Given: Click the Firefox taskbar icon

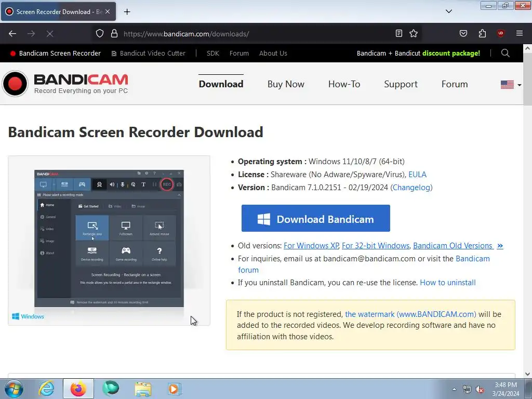Looking at the screenshot, I should click(x=78, y=389).
